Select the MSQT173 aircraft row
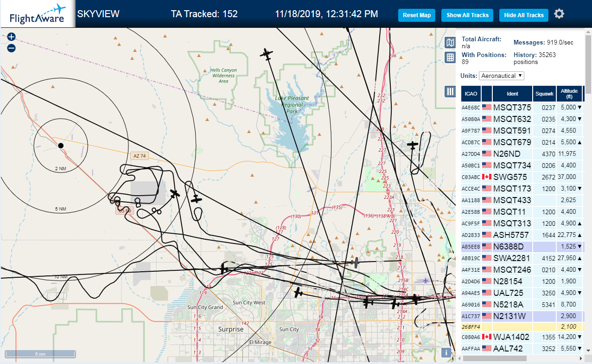592x364 pixels. click(x=522, y=188)
